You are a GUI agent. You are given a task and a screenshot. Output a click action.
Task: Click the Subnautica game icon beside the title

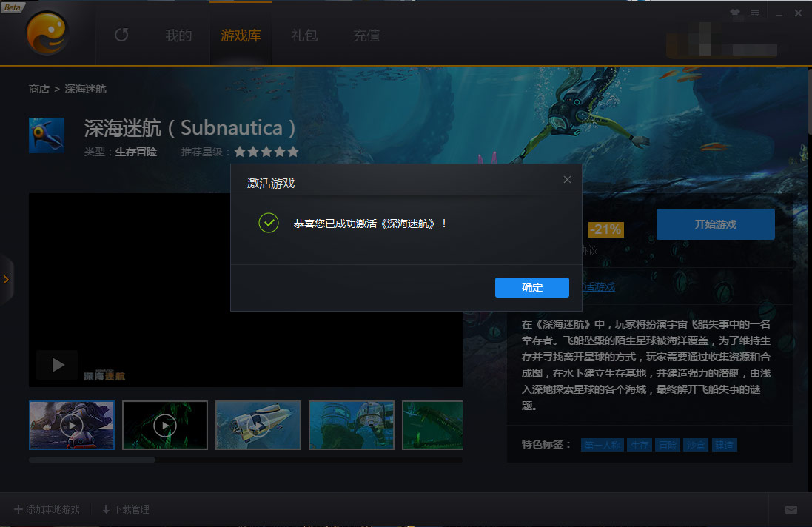[46, 135]
